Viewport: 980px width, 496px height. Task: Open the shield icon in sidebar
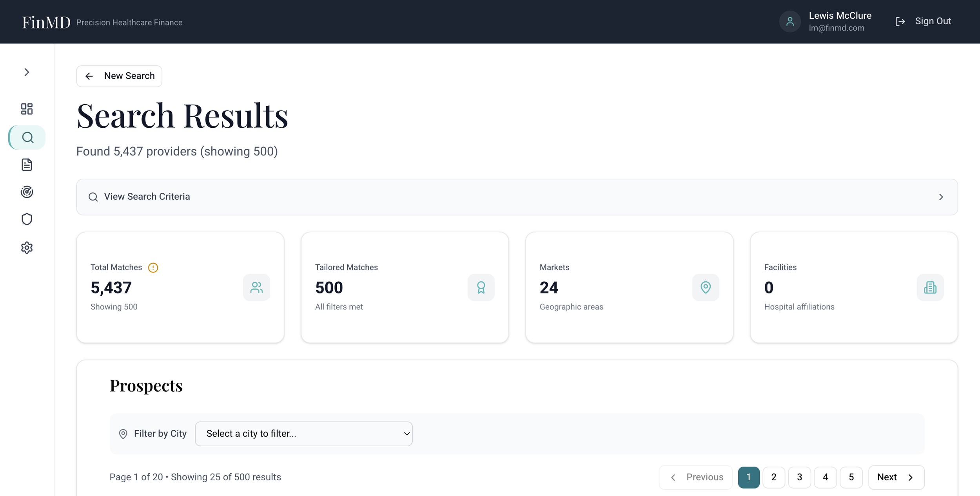pos(27,219)
